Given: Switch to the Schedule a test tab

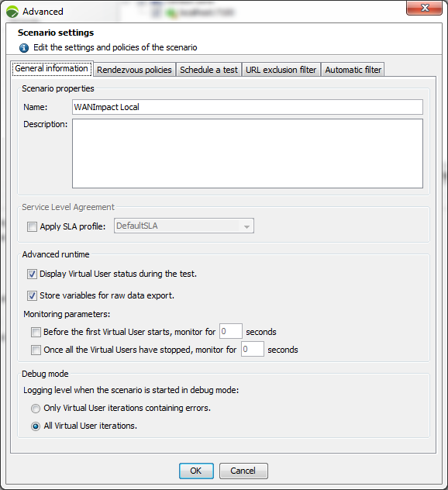Looking at the screenshot, I should (x=208, y=70).
